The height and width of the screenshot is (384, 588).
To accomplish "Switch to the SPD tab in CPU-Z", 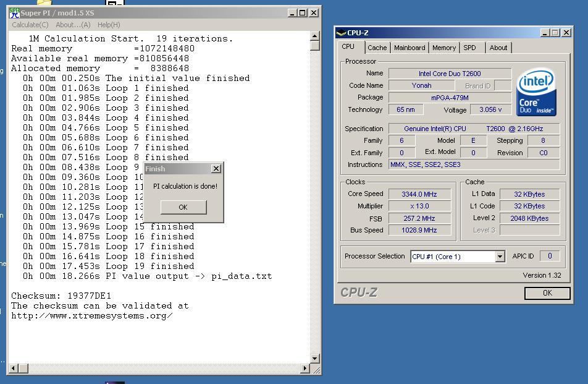I will pos(469,48).
